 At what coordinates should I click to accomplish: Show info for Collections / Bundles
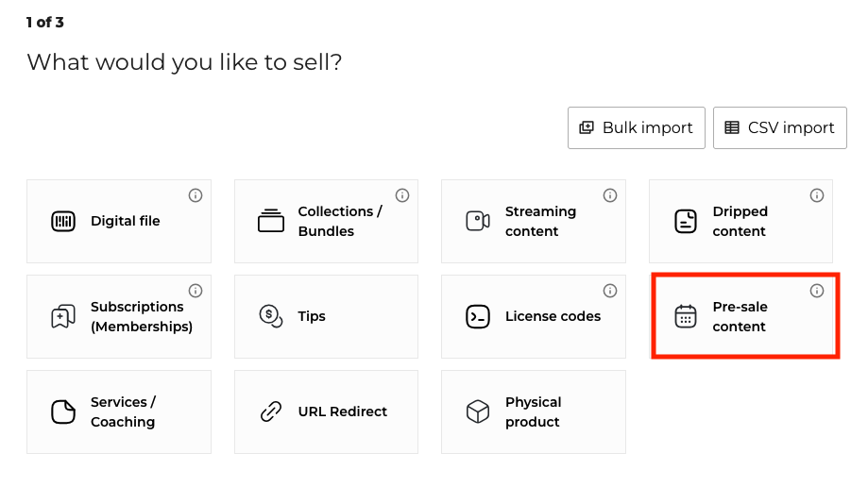(x=402, y=195)
